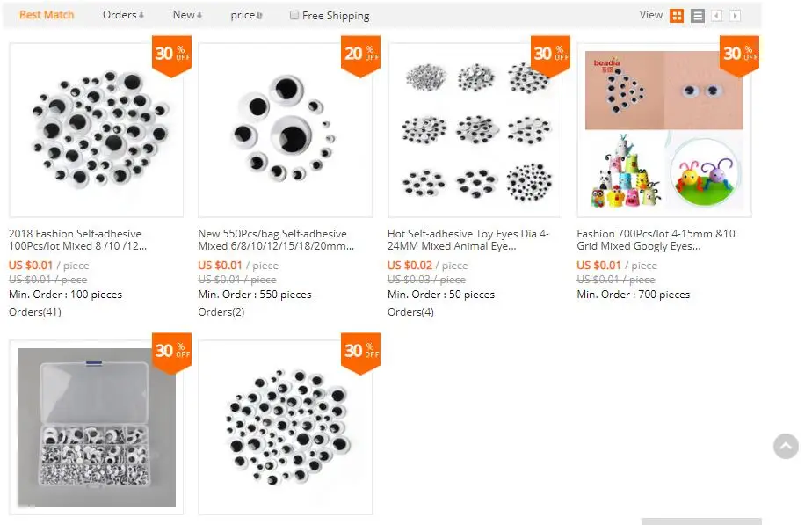
Task: Go to previous page arrow
Action: (x=717, y=16)
